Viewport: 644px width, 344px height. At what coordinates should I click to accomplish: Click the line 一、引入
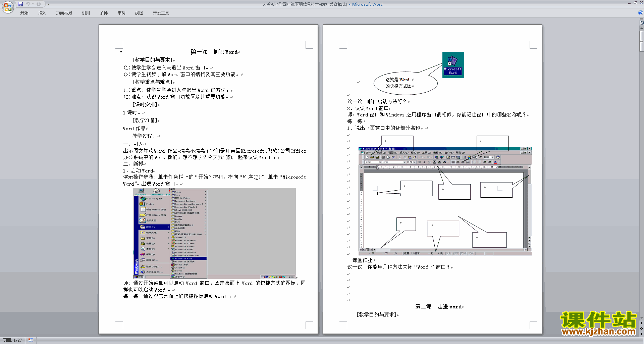pyautogui.click(x=133, y=144)
